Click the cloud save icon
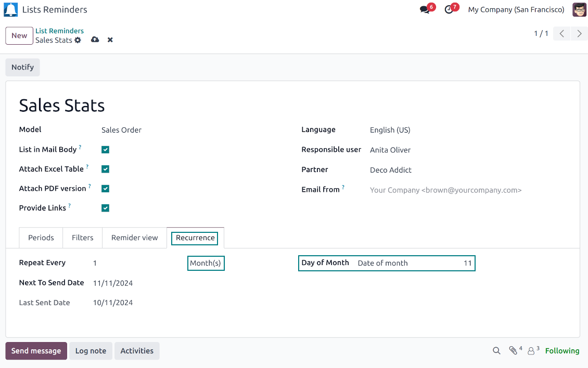The width and height of the screenshot is (588, 368). click(95, 40)
